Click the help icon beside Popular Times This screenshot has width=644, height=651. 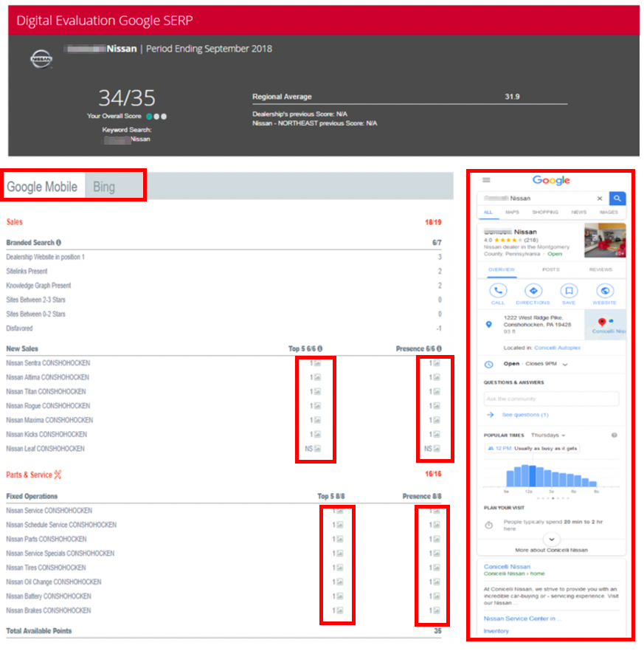[x=614, y=435]
